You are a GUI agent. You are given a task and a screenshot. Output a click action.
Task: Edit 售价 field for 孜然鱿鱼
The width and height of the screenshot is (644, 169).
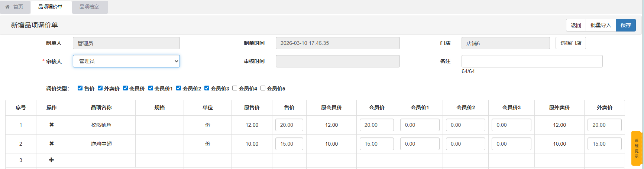tap(289, 125)
